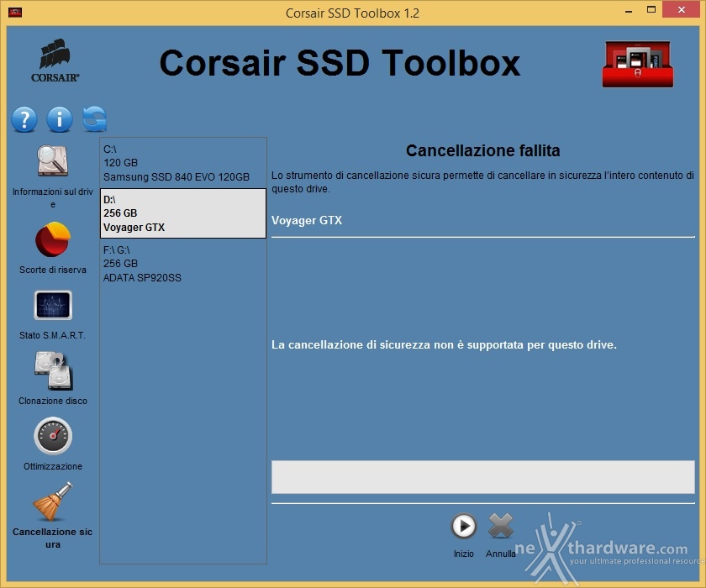Click the Corsair SSD Toolbox banner title
The height and width of the screenshot is (588, 706).
(340, 64)
